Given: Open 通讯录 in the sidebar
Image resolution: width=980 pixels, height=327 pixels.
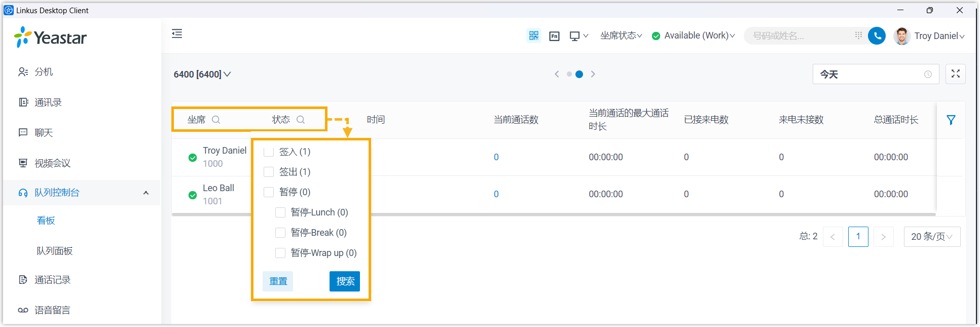Looking at the screenshot, I should point(48,102).
